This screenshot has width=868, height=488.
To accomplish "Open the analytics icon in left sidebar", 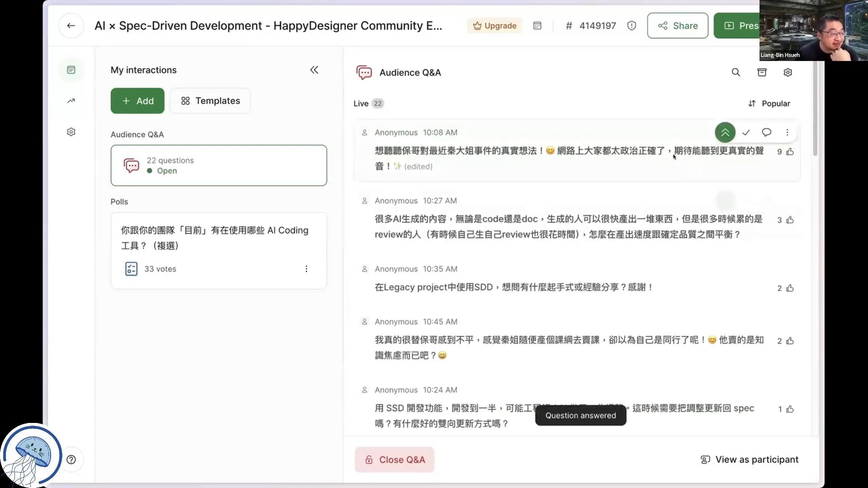I will click(x=71, y=101).
